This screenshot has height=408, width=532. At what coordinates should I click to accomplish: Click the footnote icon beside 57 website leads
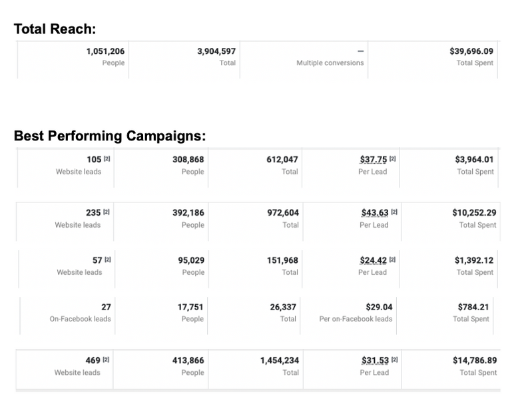click(x=107, y=260)
